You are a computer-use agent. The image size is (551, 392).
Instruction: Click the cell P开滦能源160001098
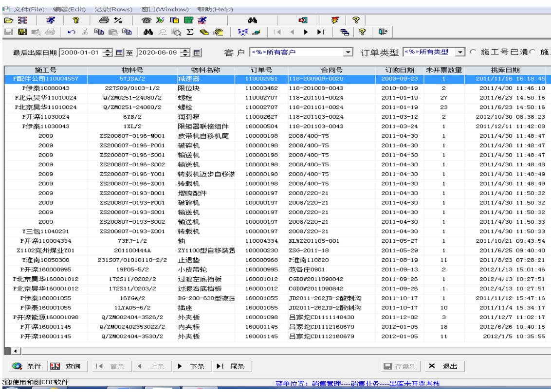tap(46, 317)
